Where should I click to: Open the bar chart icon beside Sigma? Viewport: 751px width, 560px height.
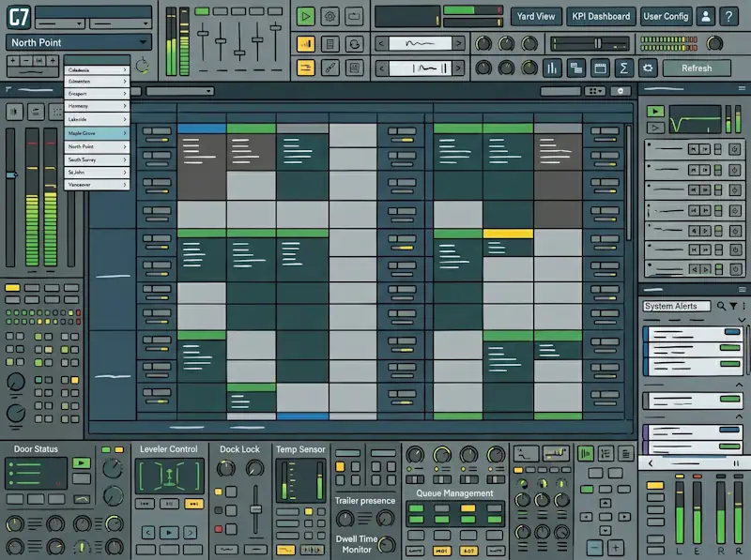point(552,68)
